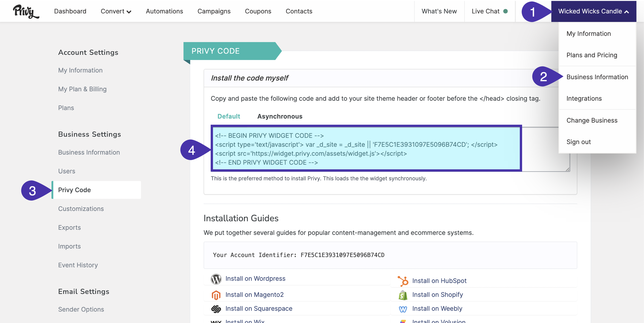This screenshot has height=323, width=644.
Task: Click the Weebly logo icon
Action: click(403, 309)
